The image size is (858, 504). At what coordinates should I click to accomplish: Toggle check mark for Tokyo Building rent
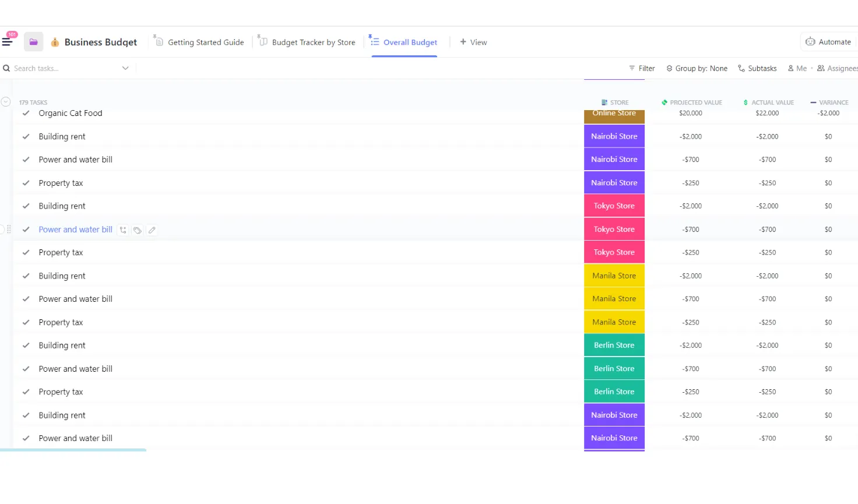click(x=26, y=206)
